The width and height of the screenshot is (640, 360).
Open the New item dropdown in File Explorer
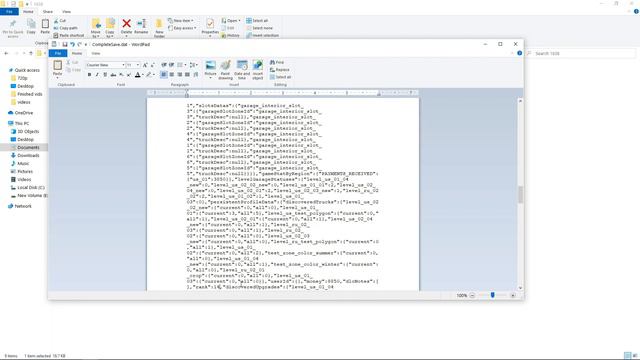tap(181, 20)
